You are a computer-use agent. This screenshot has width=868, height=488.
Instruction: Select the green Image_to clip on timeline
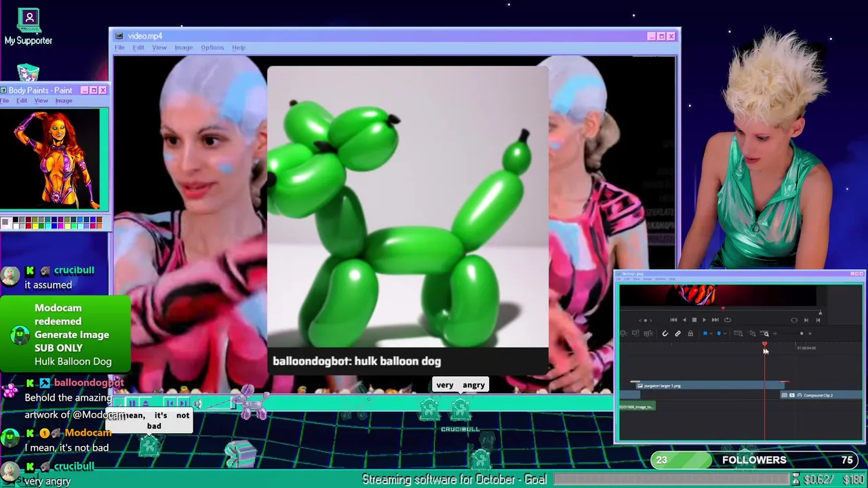point(637,407)
